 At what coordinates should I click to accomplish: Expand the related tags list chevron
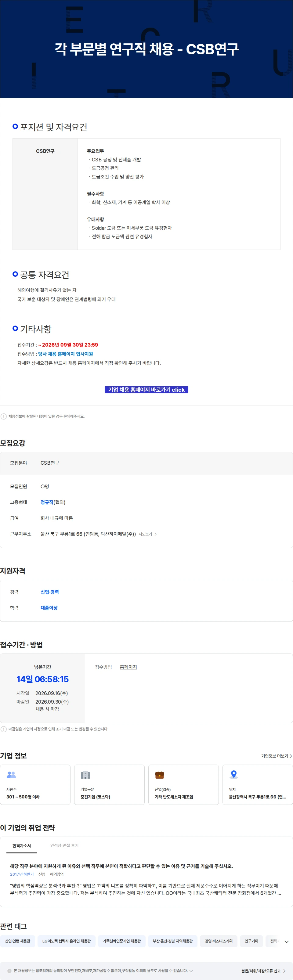tap(287, 942)
